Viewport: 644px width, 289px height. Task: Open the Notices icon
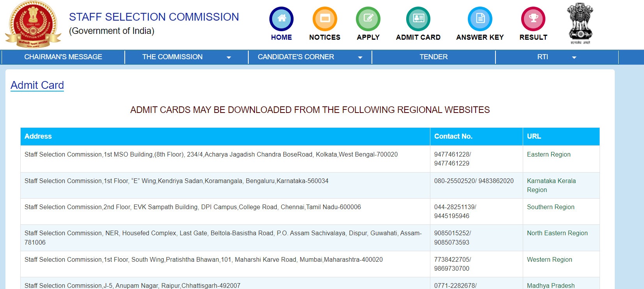tap(325, 19)
